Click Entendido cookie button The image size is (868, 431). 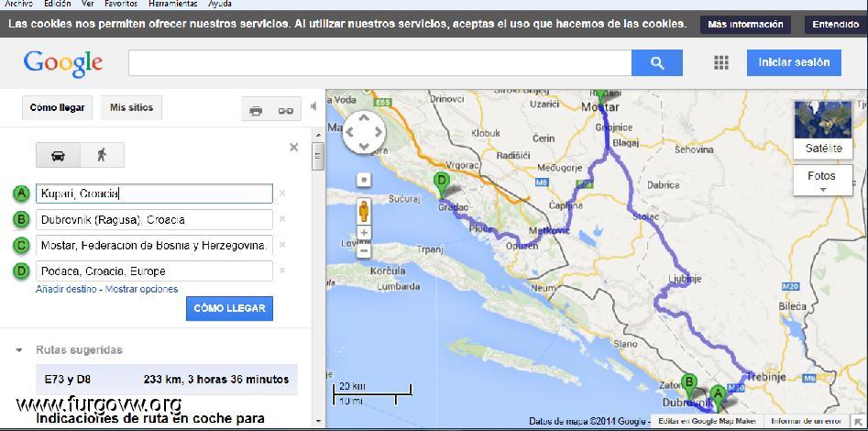pyautogui.click(x=836, y=25)
